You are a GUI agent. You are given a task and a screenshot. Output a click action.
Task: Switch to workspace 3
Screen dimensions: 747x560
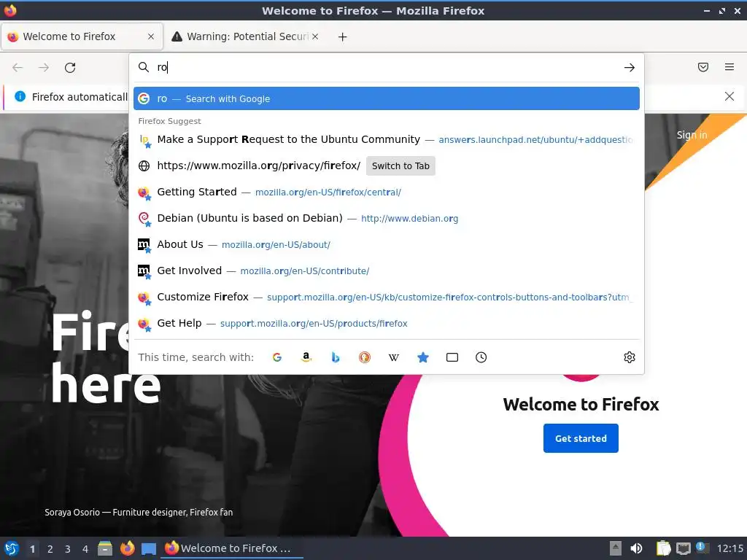point(68,549)
